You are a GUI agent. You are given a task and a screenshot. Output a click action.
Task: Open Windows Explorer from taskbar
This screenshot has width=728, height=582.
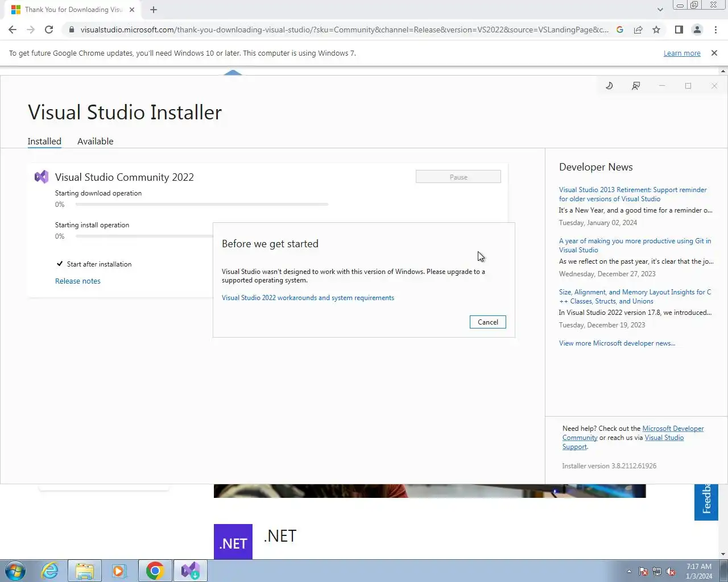pyautogui.click(x=84, y=571)
